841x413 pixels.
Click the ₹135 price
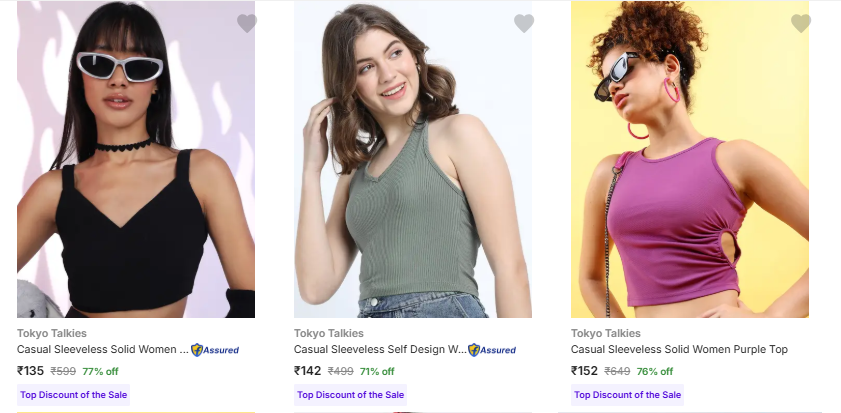click(x=31, y=371)
